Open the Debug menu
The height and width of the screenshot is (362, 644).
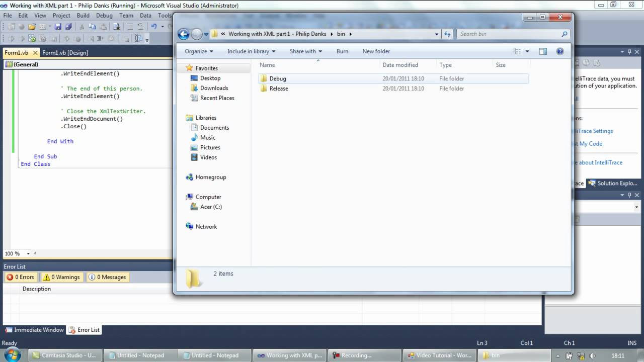104,16
